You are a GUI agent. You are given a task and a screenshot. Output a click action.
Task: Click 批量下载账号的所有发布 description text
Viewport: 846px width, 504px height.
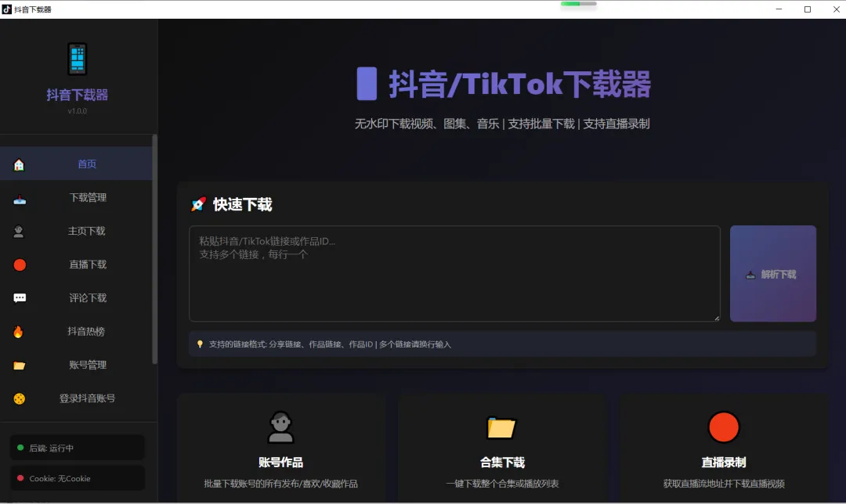(280, 484)
